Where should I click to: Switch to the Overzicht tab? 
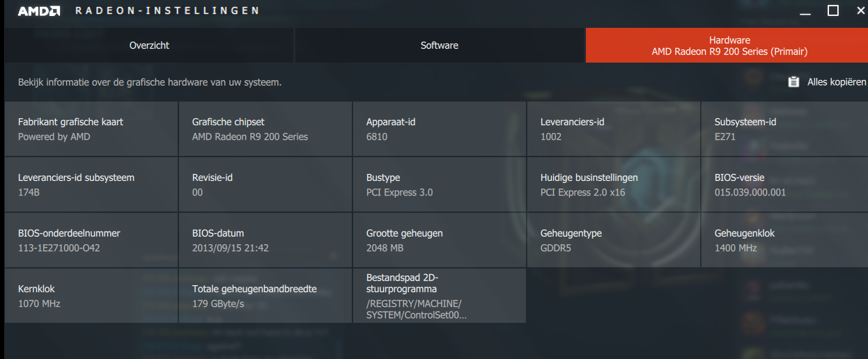(x=149, y=45)
